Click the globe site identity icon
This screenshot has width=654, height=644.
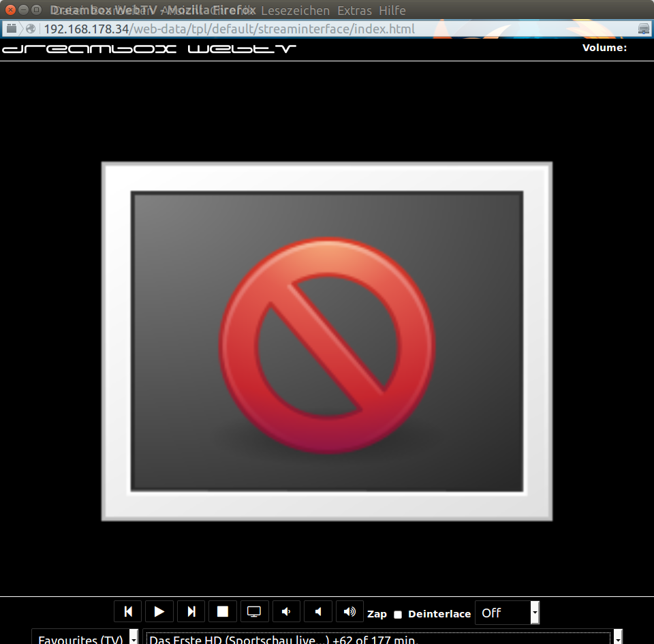pyautogui.click(x=31, y=29)
